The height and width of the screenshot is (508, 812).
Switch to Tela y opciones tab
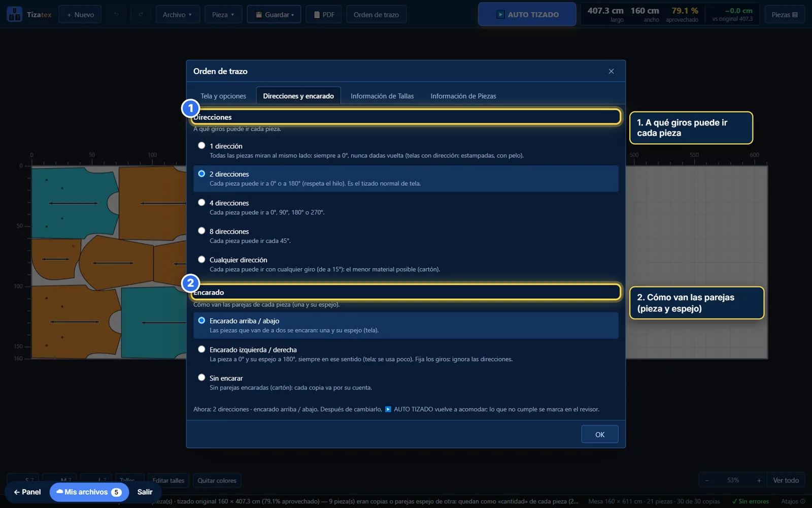coord(223,96)
